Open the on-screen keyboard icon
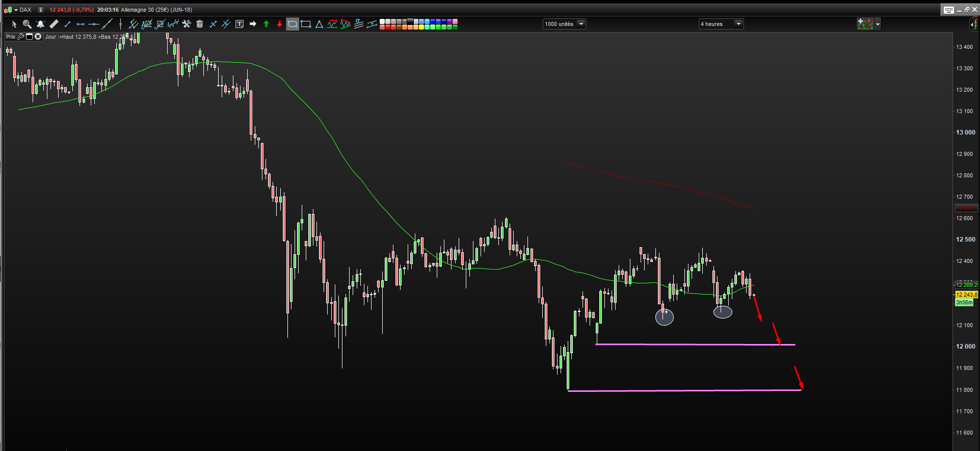The image size is (980, 451). click(x=948, y=10)
